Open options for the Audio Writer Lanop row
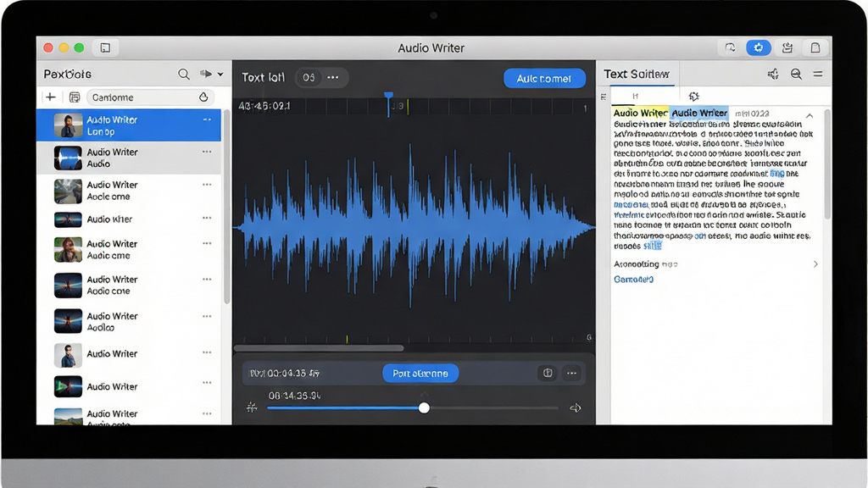 click(x=207, y=119)
